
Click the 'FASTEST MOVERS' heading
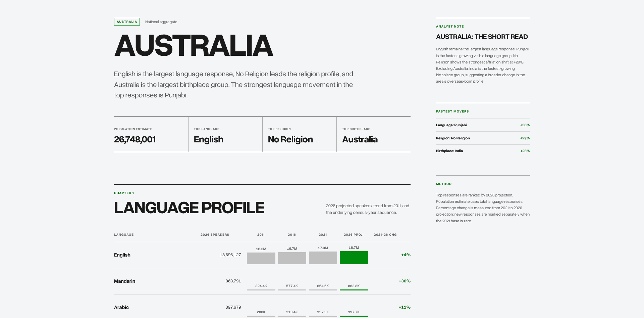[452, 111]
